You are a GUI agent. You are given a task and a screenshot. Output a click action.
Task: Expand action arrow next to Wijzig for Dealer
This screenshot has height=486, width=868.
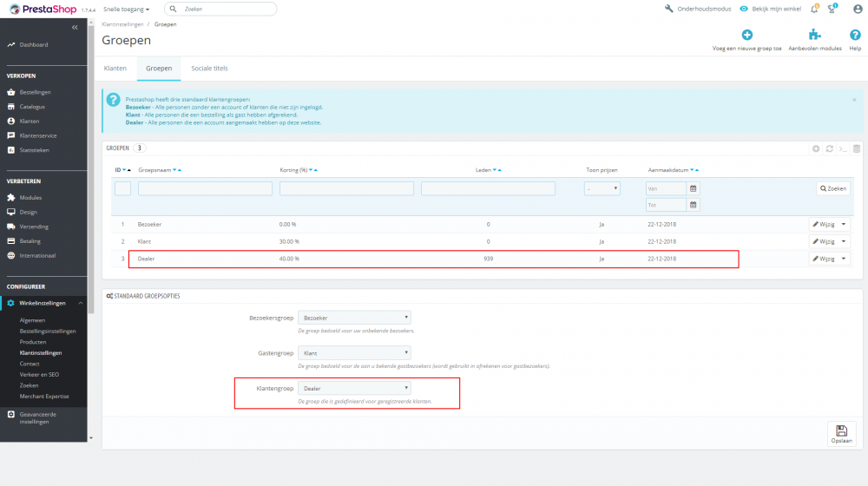click(x=844, y=259)
